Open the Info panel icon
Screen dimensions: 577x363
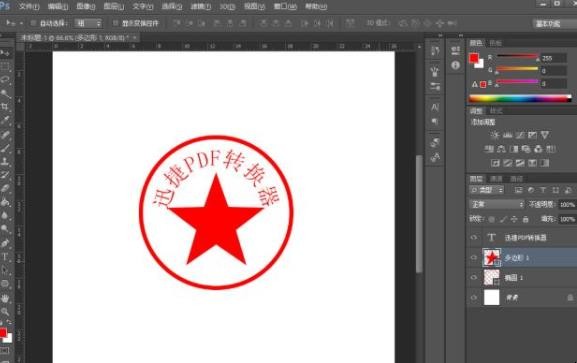(456, 65)
